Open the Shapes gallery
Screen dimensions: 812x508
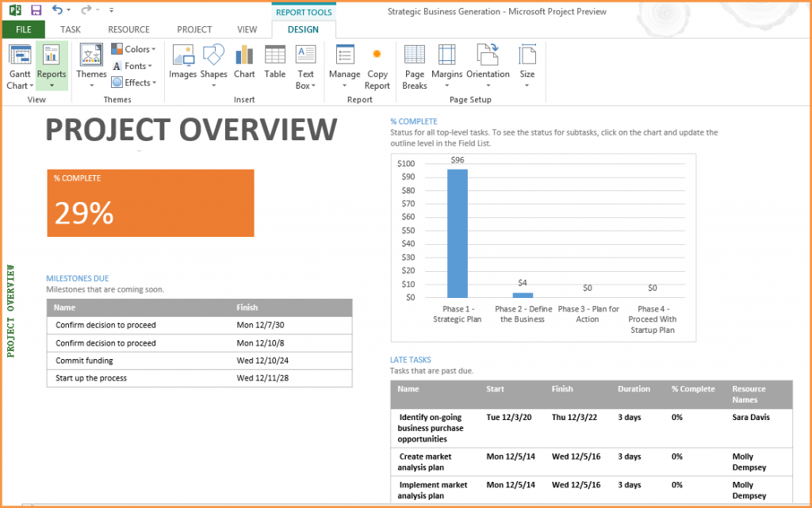click(x=213, y=66)
